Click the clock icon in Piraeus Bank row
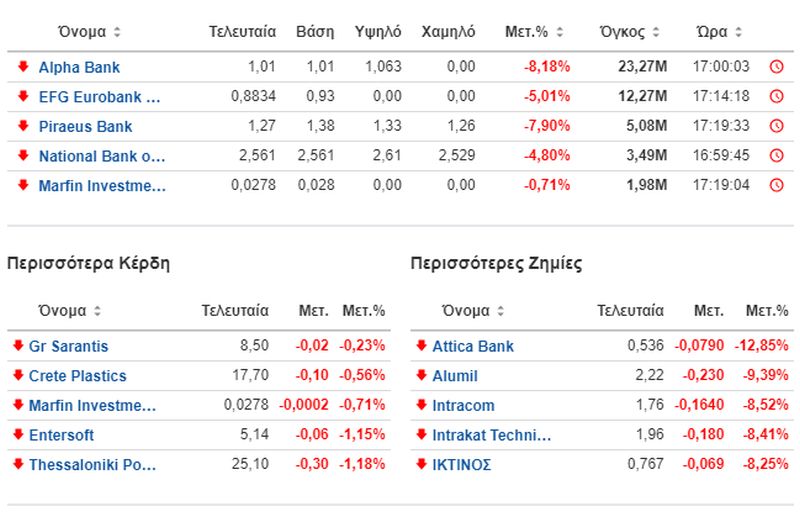The width and height of the screenshot is (800, 512). click(x=776, y=126)
